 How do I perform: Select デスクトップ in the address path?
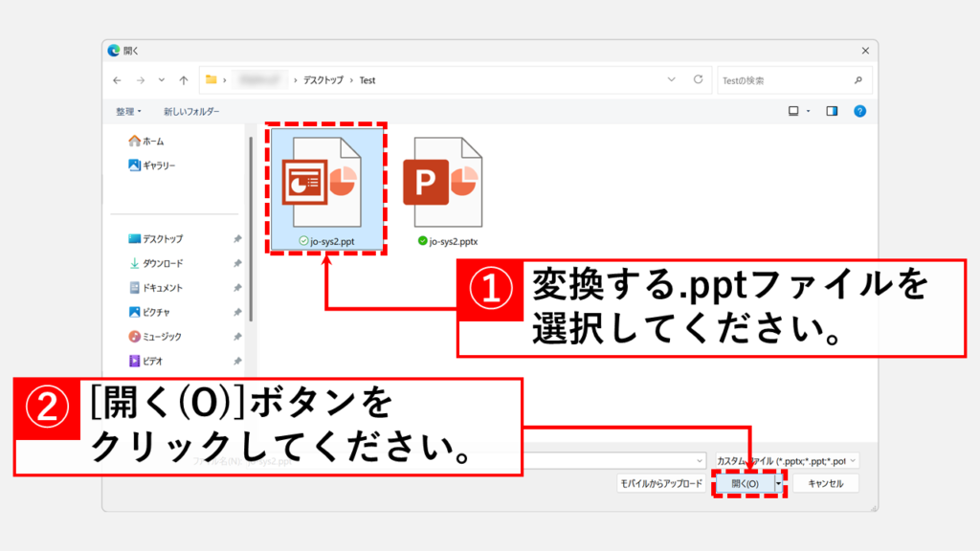pyautogui.click(x=323, y=80)
